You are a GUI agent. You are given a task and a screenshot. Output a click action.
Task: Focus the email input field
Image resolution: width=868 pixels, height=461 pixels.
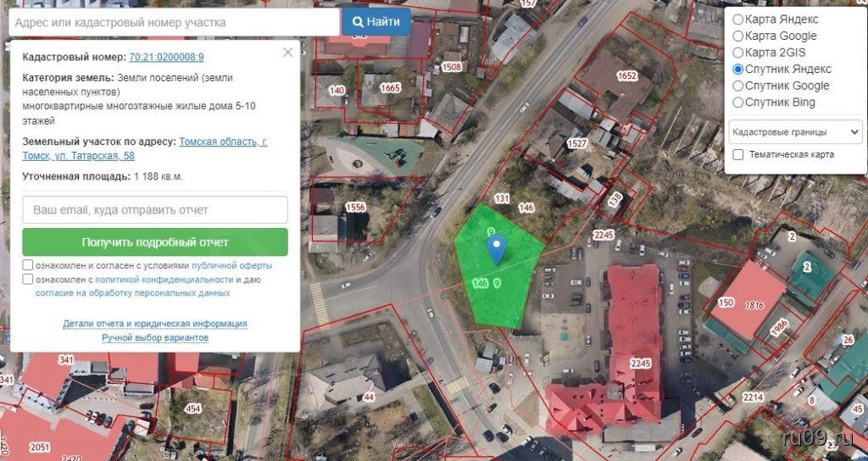pyautogui.click(x=155, y=210)
